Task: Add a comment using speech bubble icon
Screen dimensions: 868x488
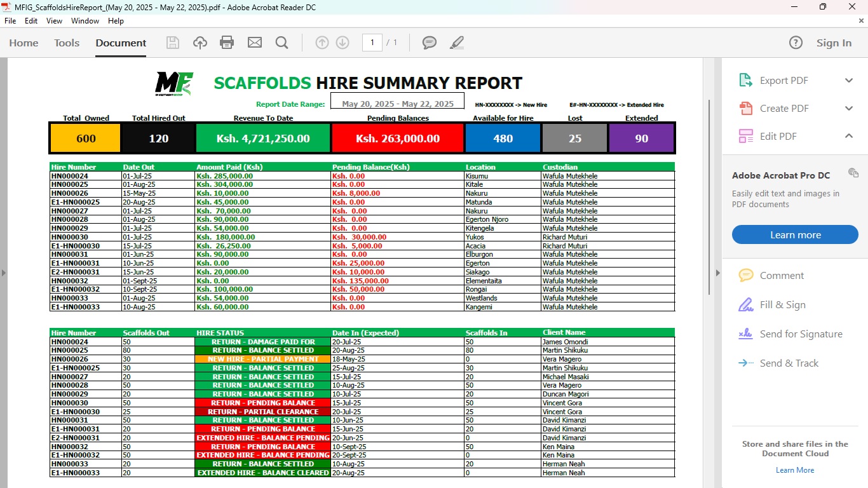Action: 430,43
